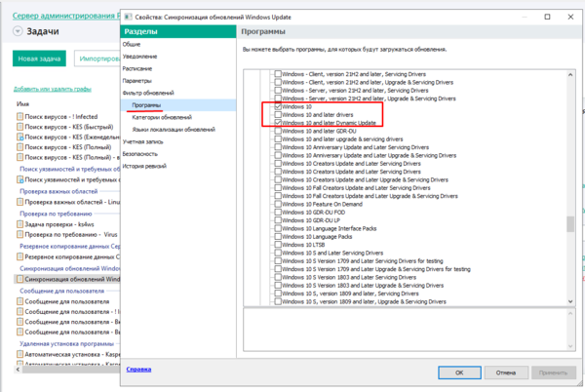The width and height of the screenshot is (585, 392).
Task: Check Windows 10 GDR-DU FOD
Action: 278,213
